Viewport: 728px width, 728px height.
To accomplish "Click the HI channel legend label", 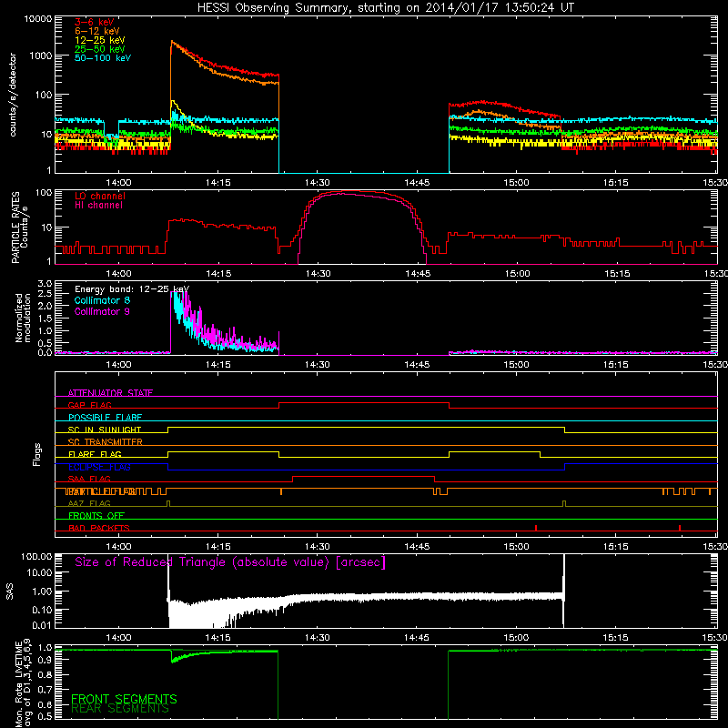I will [98, 206].
